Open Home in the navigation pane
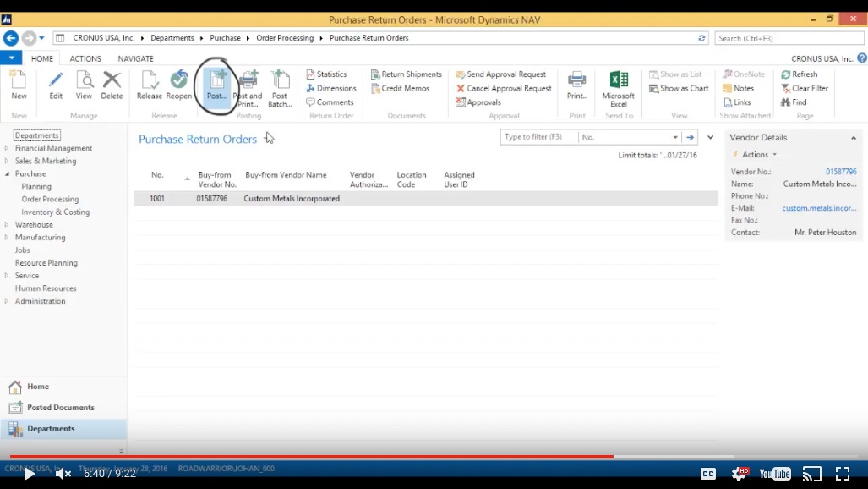This screenshot has width=868, height=489. (63, 387)
